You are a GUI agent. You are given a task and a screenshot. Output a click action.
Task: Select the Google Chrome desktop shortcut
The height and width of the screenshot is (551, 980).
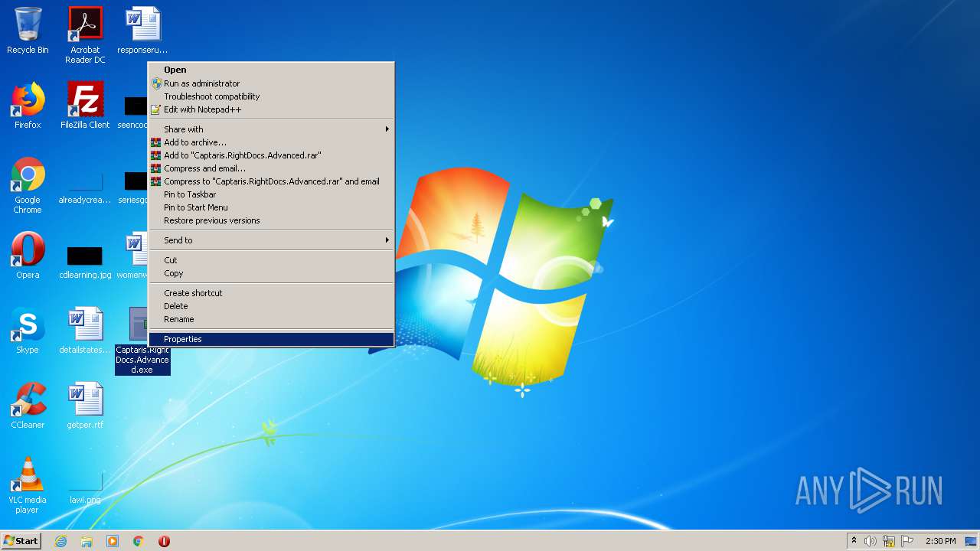pyautogui.click(x=28, y=186)
